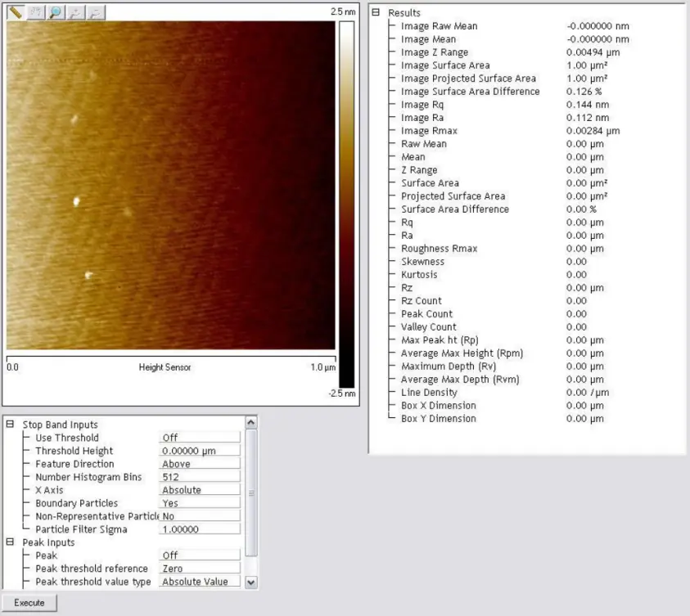Image resolution: width=690 pixels, height=616 pixels.
Task: Edit the Threshold Height value
Action: (200, 451)
